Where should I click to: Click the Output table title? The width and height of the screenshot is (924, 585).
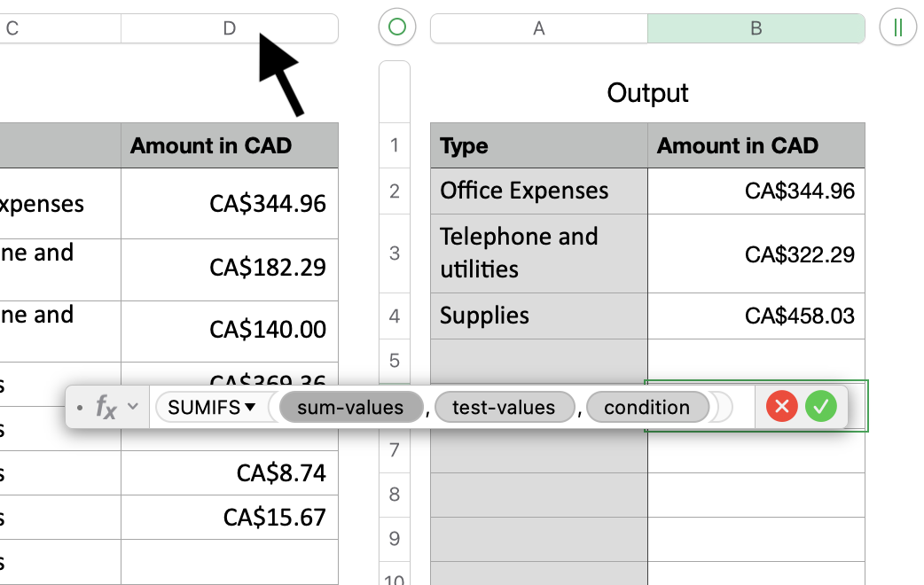click(x=647, y=93)
